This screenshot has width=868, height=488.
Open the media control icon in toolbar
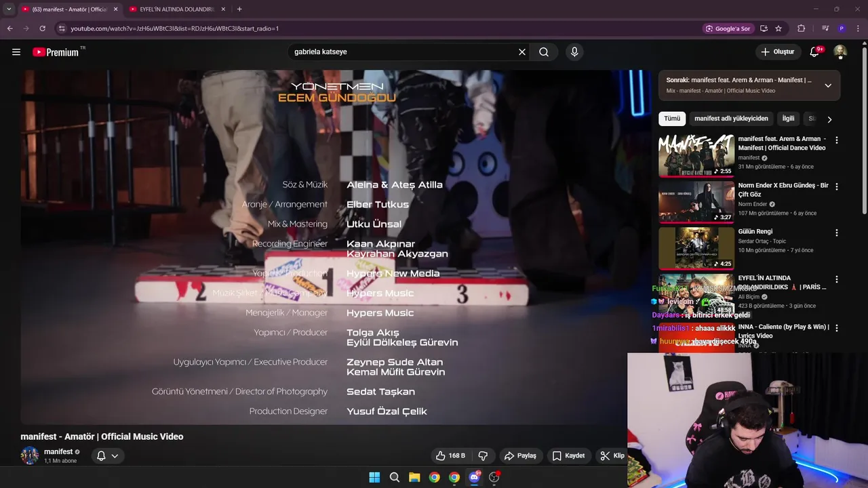(x=825, y=28)
